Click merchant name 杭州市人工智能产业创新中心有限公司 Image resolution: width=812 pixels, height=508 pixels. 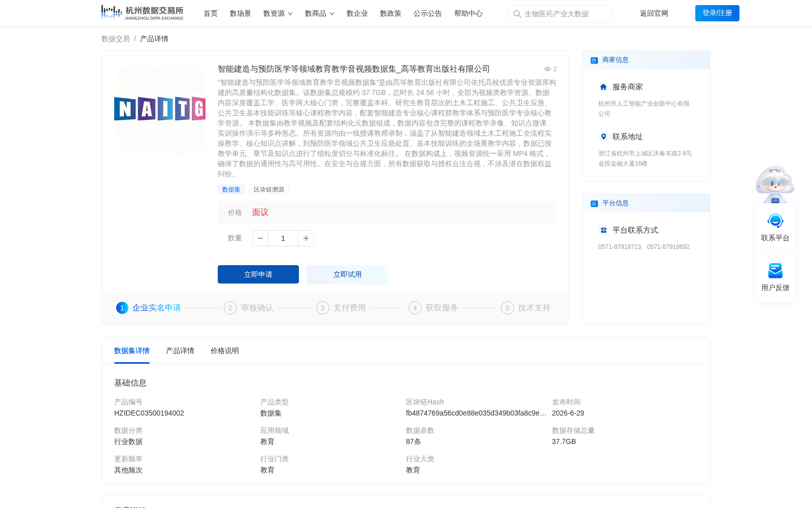click(x=644, y=109)
